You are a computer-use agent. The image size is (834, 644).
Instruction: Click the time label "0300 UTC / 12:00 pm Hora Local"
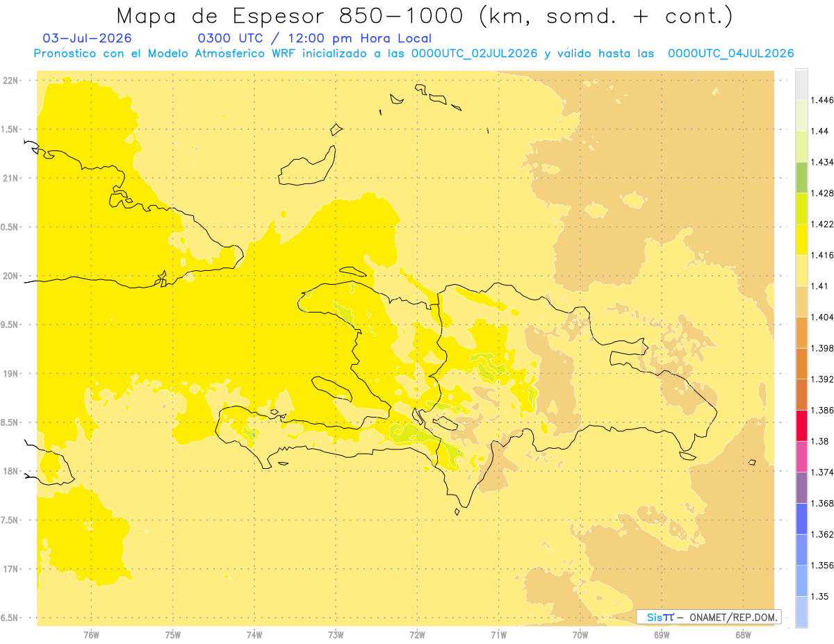click(x=315, y=38)
